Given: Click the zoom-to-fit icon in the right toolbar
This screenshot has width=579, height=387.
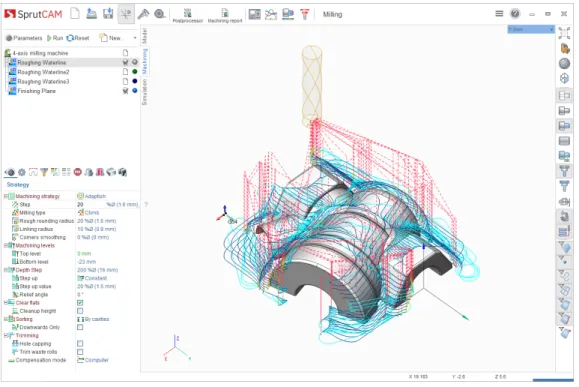Looking at the screenshot, I should coord(564,33).
